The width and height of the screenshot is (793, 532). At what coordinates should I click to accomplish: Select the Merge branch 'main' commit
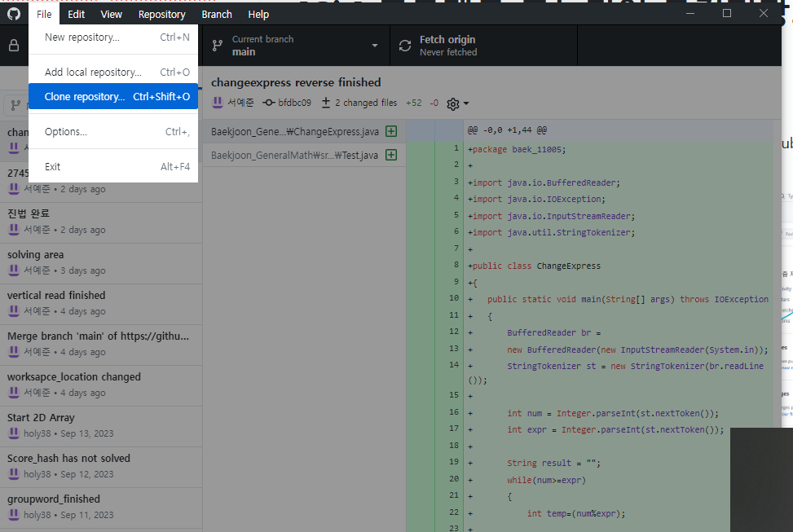pyautogui.click(x=101, y=345)
